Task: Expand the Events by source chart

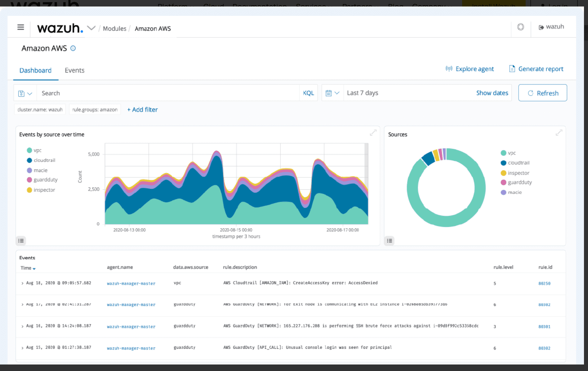Action: click(373, 133)
